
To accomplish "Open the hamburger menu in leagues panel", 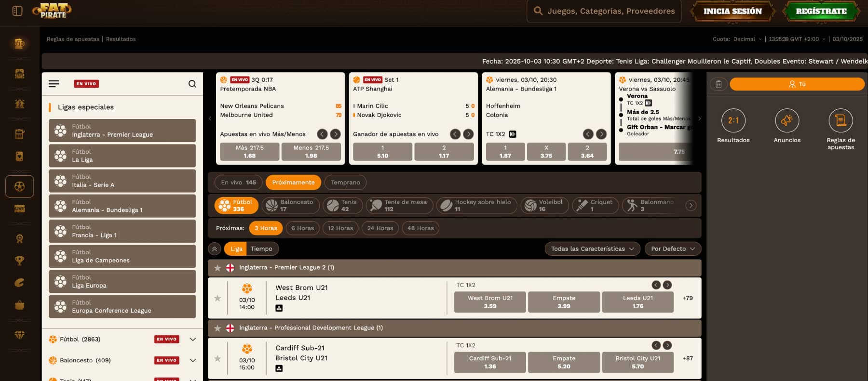I will point(54,84).
